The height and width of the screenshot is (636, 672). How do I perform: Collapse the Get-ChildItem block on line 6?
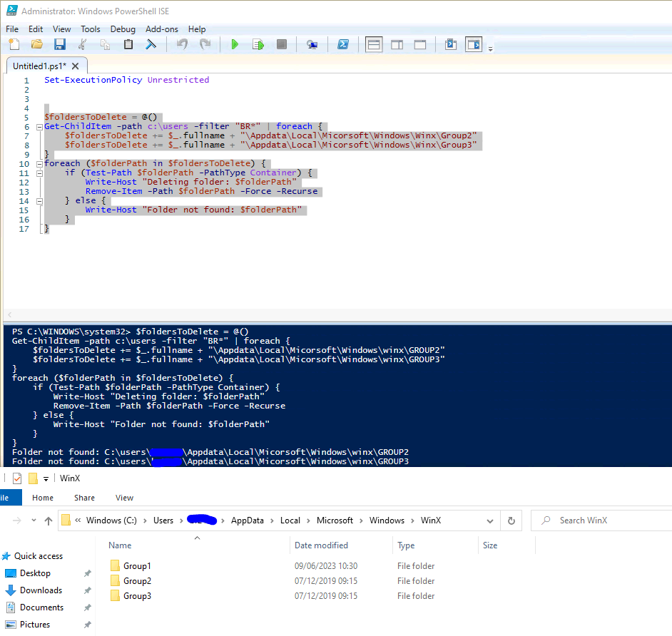coord(39,127)
